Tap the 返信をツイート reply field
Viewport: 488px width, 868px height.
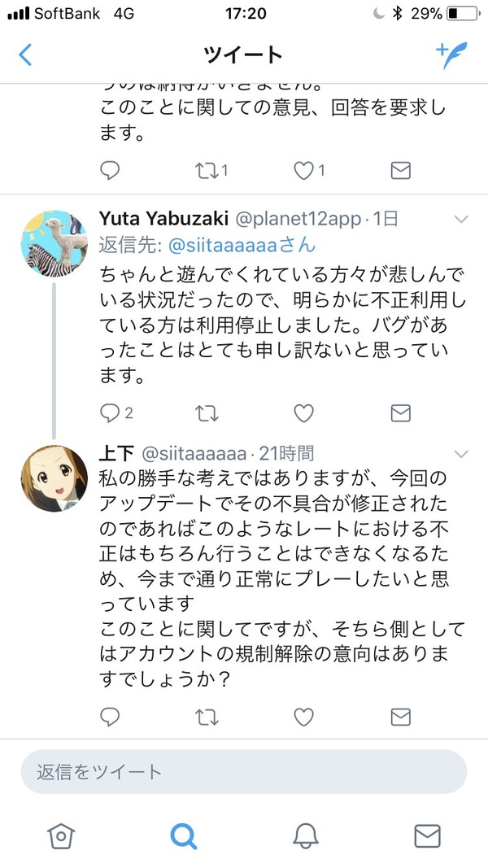(x=243, y=772)
